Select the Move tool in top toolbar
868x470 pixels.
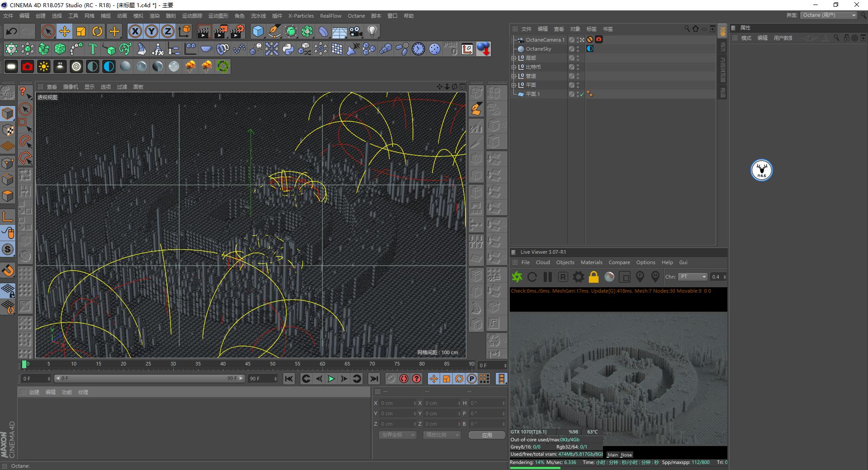(x=65, y=31)
